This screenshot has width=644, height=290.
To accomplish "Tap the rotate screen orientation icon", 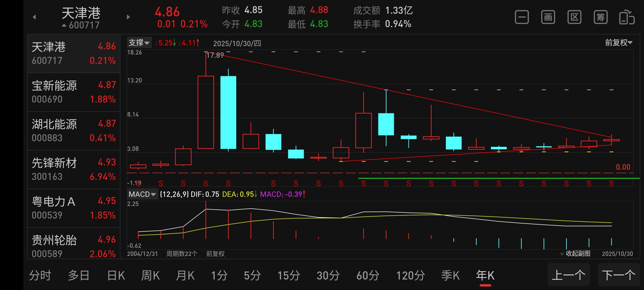I will [x=627, y=17].
